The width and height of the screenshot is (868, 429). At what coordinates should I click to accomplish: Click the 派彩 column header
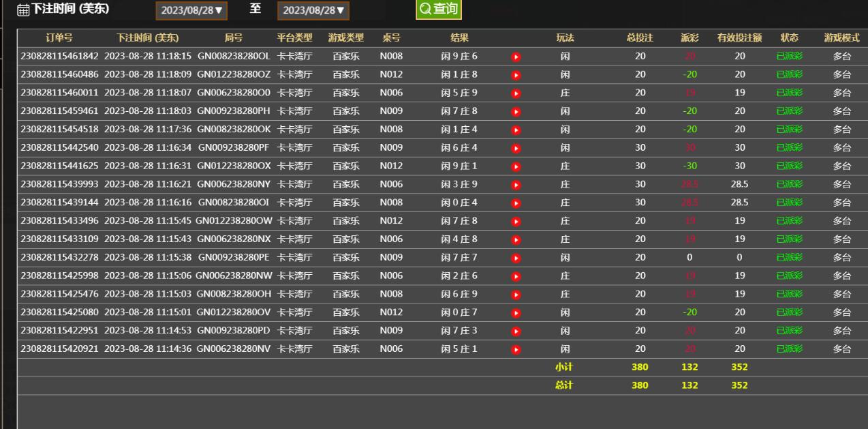(689, 38)
